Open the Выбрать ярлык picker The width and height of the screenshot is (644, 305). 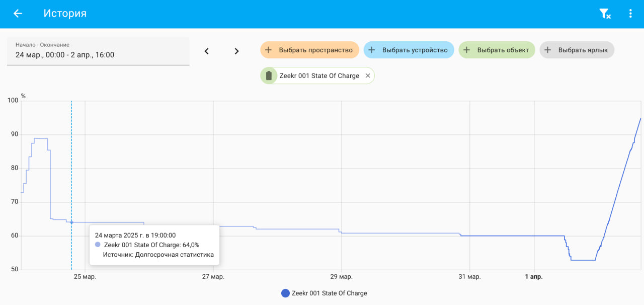pyautogui.click(x=577, y=50)
